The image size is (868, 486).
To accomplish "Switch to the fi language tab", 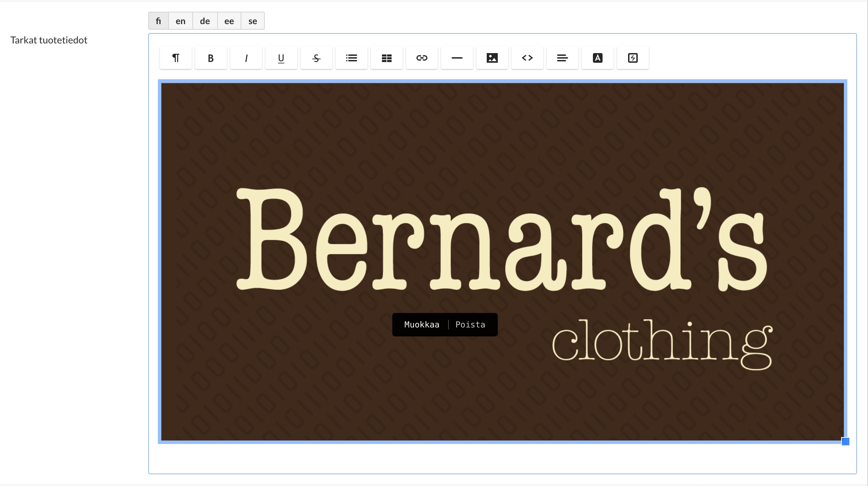I will (x=159, y=21).
